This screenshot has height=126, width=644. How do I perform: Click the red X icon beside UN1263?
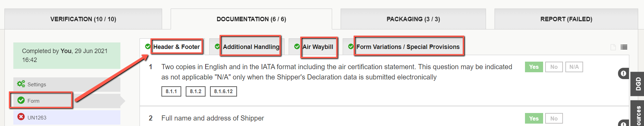pos(21,117)
